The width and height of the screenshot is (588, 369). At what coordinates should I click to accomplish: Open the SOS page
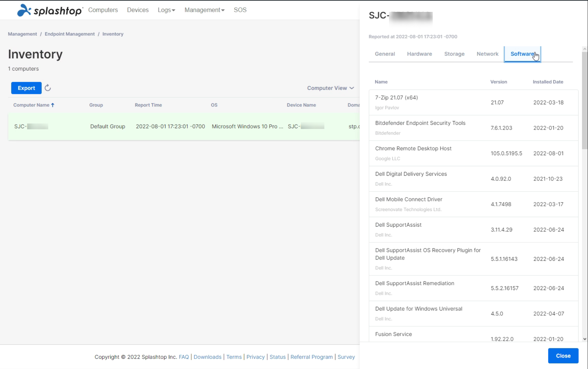(240, 10)
